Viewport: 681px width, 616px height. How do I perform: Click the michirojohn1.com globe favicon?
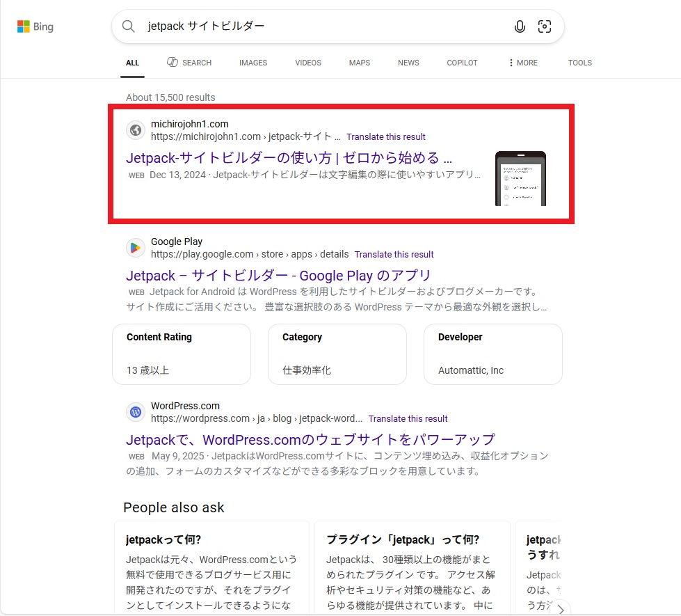(x=136, y=130)
